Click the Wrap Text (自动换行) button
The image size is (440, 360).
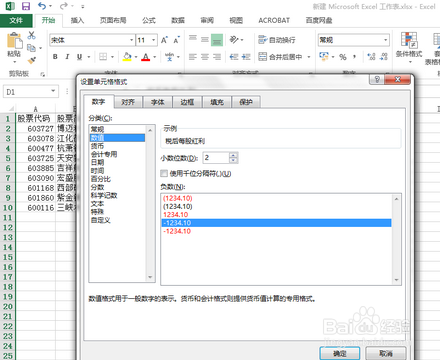point(277,40)
